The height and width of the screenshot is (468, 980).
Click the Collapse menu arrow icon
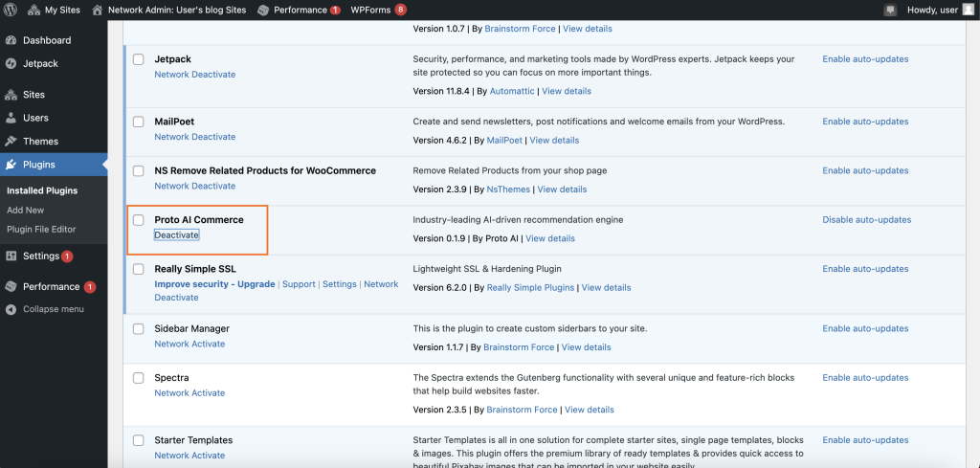pyautogui.click(x=11, y=309)
